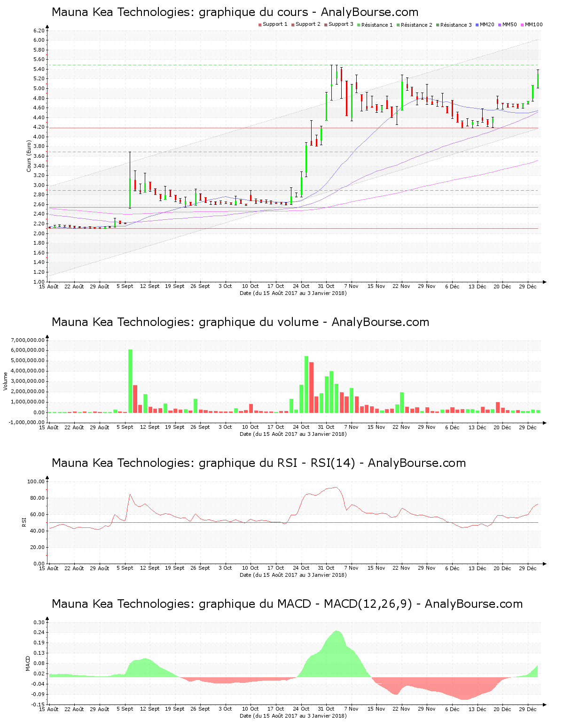This screenshot has width=564, height=728.
Task: Click '7 Nov' on the RSI chart x-axis
Action: click(x=351, y=568)
